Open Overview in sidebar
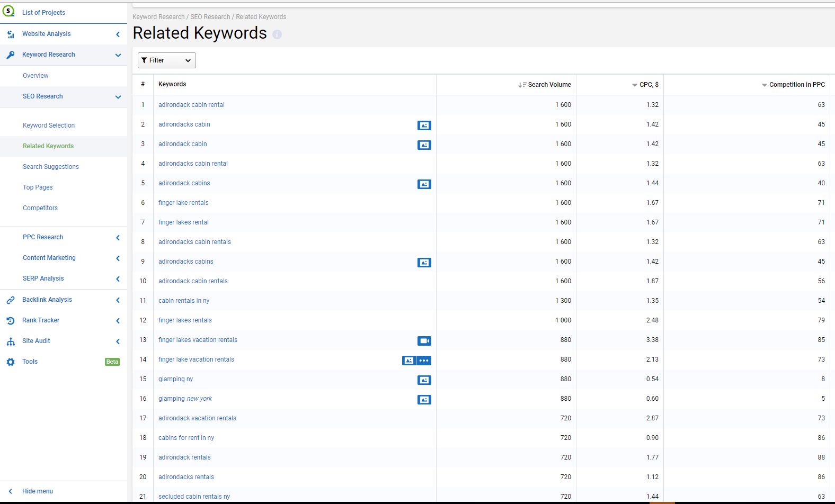 (x=35, y=76)
